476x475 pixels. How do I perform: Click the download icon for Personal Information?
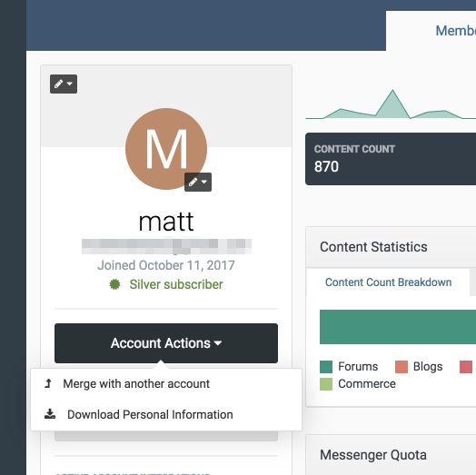point(50,414)
